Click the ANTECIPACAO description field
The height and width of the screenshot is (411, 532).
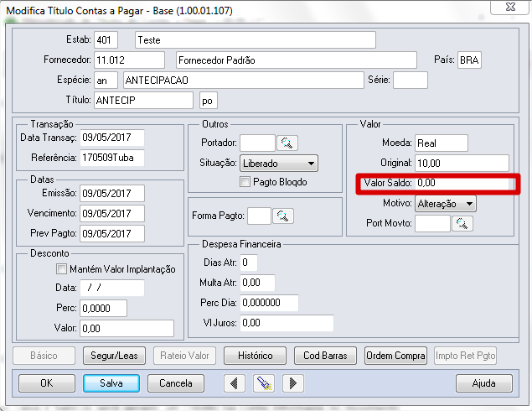(244, 81)
